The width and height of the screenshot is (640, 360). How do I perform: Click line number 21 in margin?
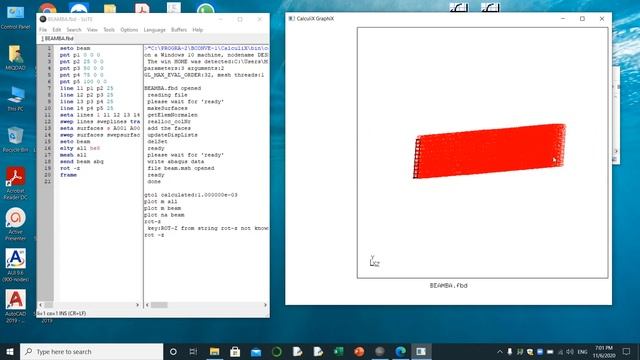(48, 182)
